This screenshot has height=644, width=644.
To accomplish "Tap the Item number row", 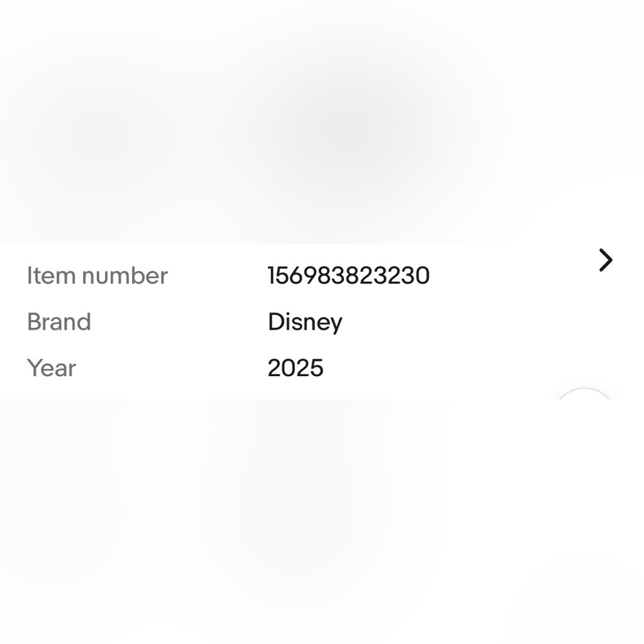I will click(x=322, y=276).
